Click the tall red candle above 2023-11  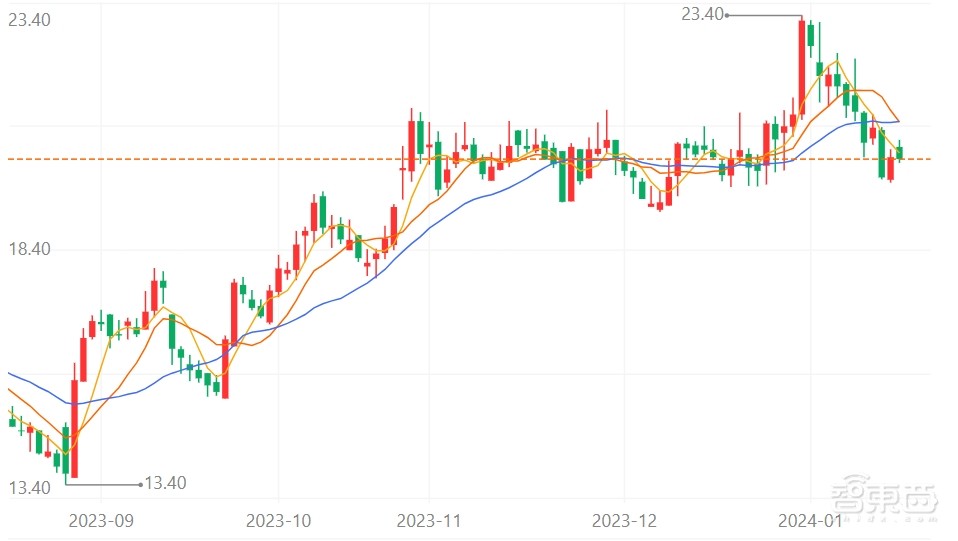411,146
